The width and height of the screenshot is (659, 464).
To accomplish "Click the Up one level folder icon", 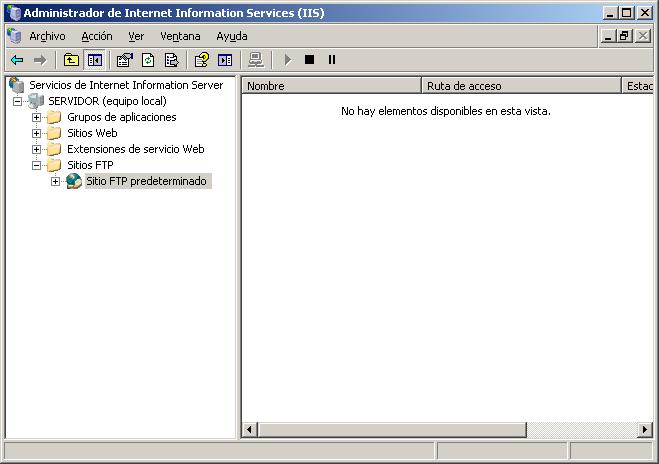I will click(71, 60).
